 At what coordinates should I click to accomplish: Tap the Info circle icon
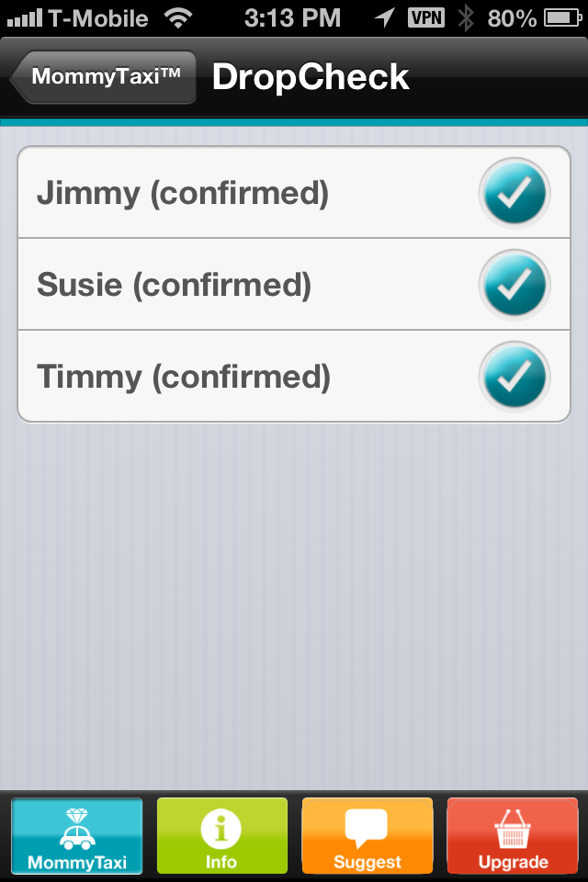[221, 827]
